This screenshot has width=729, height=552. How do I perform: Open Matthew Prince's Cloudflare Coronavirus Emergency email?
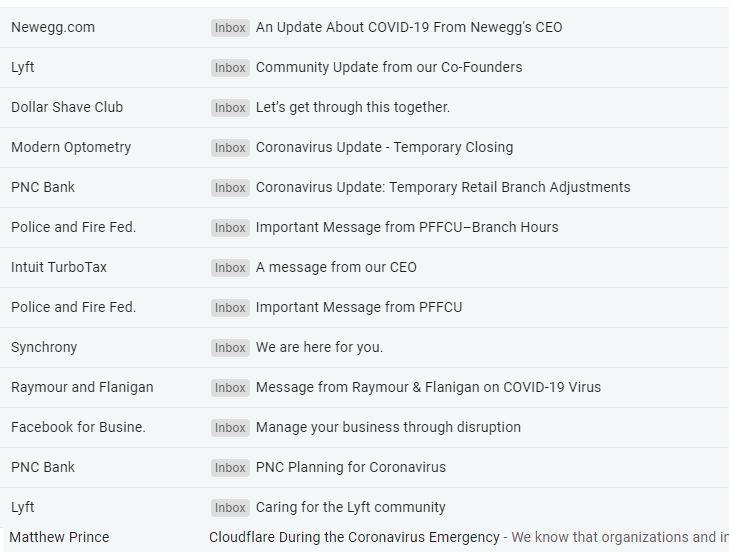coord(354,537)
